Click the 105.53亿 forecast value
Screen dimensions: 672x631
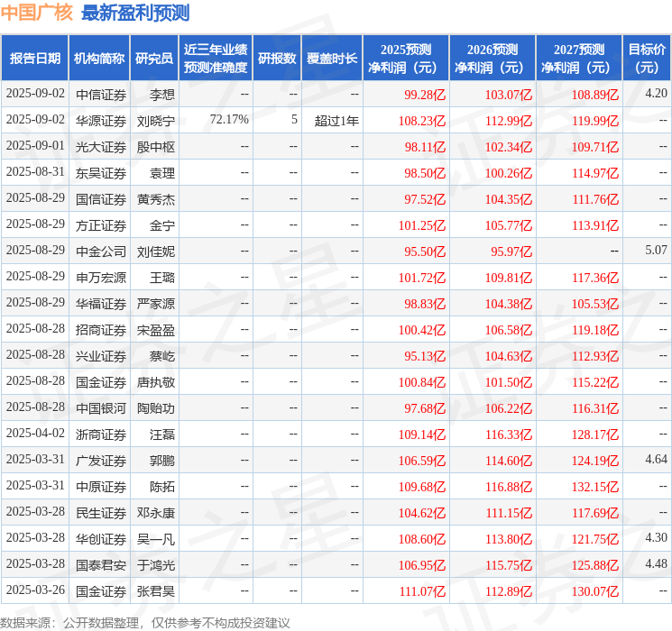(594, 303)
